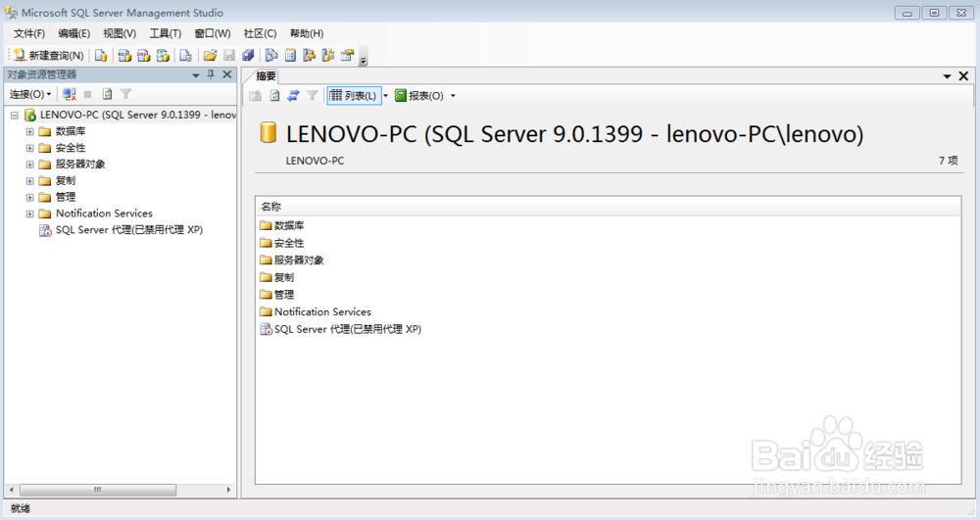Toggle auto-hide pin on 对象资源管理器
Image resolution: width=980 pixels, height=520 pixels.
pos(211,74)
